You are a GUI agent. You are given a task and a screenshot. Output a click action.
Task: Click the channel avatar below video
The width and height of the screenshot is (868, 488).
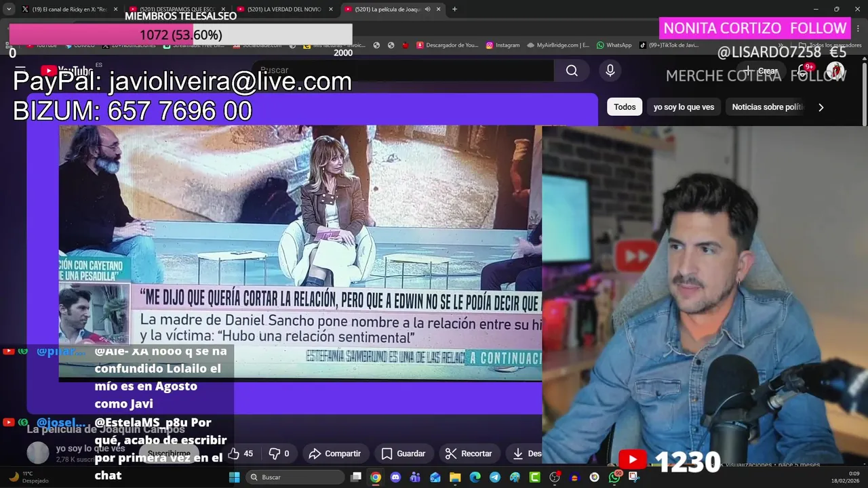coord(38,453)
